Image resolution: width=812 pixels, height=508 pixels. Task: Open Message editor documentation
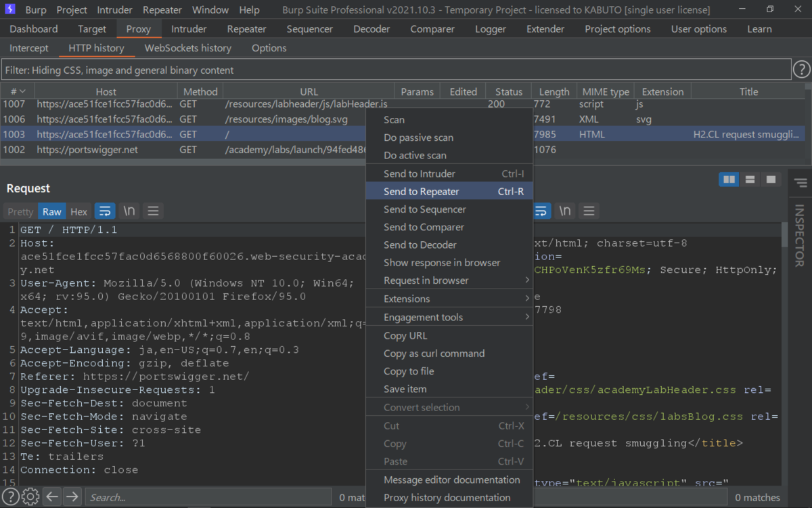[x=449, y=480]
